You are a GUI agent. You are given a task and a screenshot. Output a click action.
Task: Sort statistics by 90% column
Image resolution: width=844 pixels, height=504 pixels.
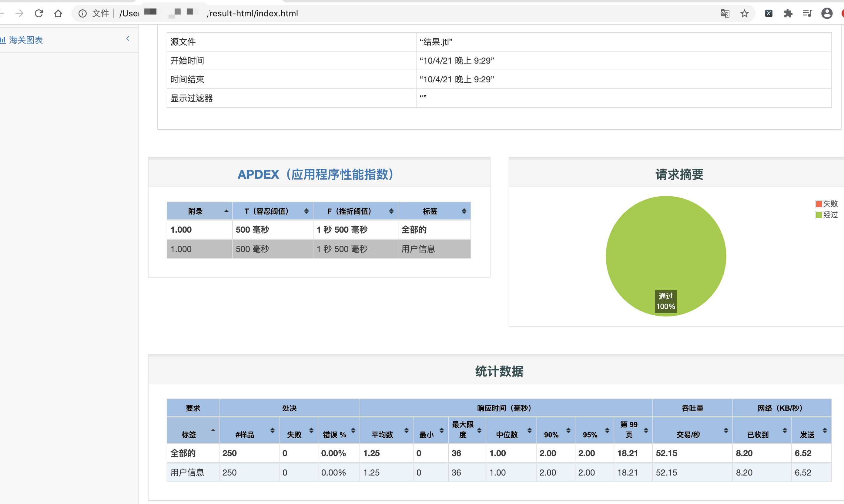(x=555, y=430)
